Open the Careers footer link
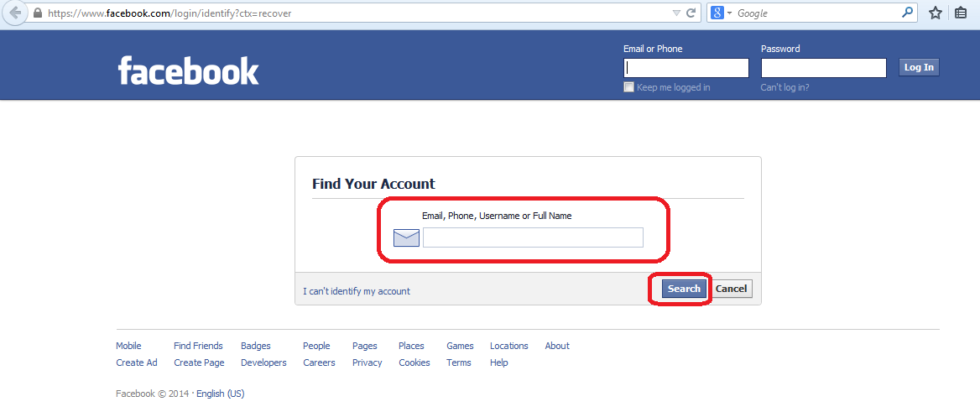This screenshot has height=412, width=980. pos(319,362)
